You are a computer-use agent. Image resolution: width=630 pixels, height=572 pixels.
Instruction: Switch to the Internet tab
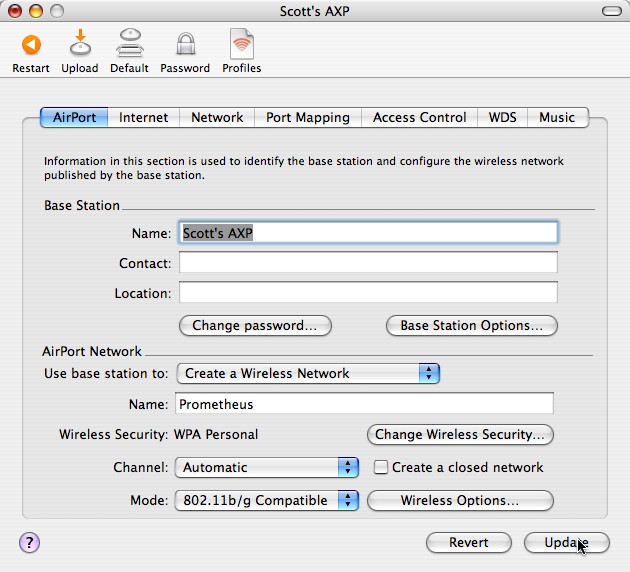(143, 117)
